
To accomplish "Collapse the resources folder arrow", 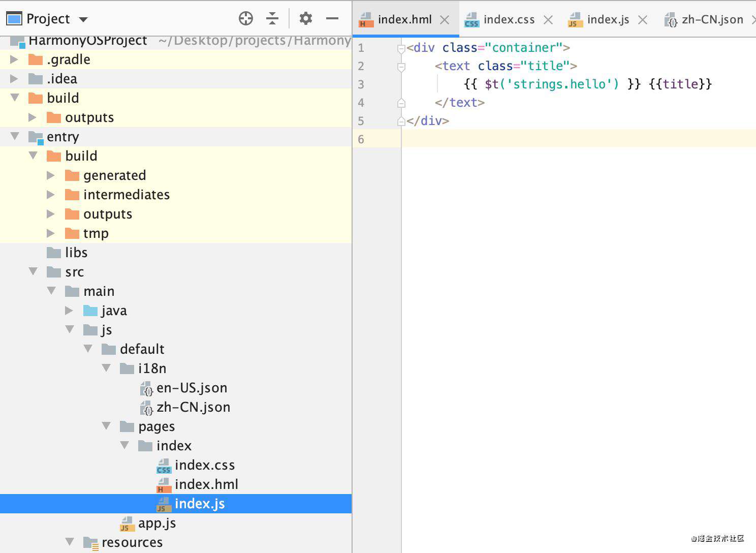I will (x=70, y=542).
